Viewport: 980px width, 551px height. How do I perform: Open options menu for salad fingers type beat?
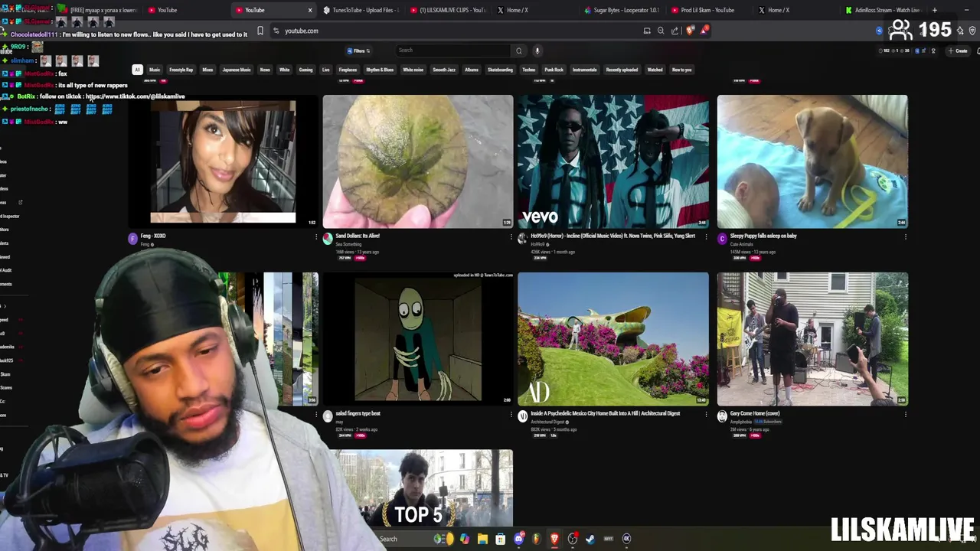(x=511, y=414)
